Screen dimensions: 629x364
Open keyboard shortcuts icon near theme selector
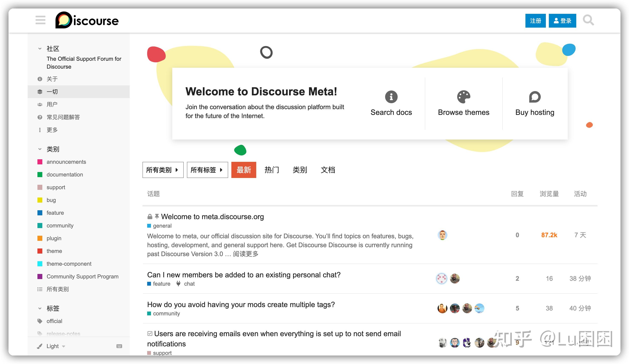click(x=119, y=346)
